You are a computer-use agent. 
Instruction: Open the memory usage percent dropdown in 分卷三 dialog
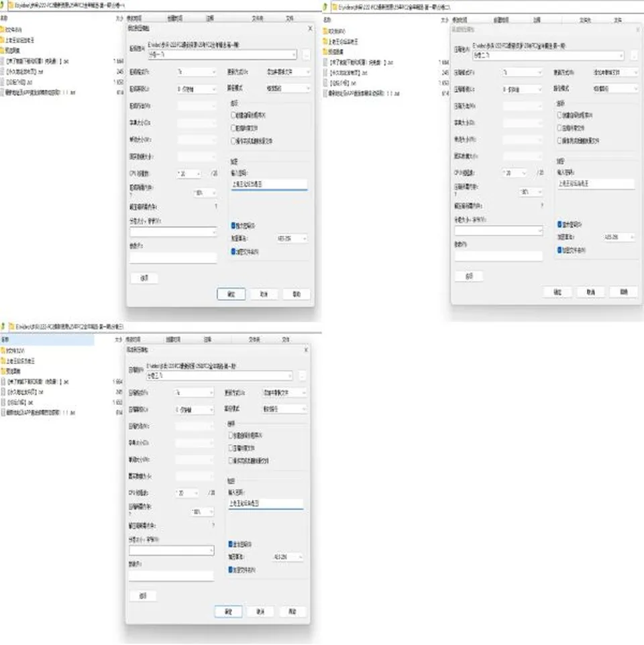click(x=203, y=512)
